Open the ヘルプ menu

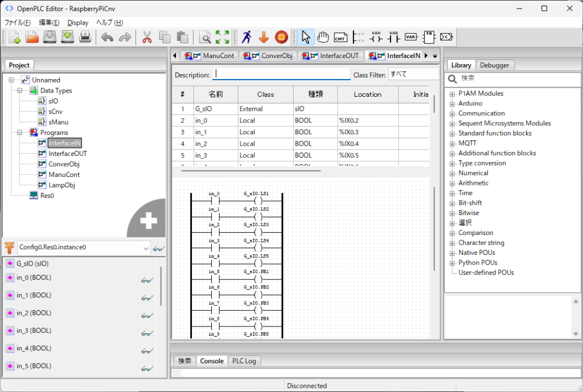(110, 22)
